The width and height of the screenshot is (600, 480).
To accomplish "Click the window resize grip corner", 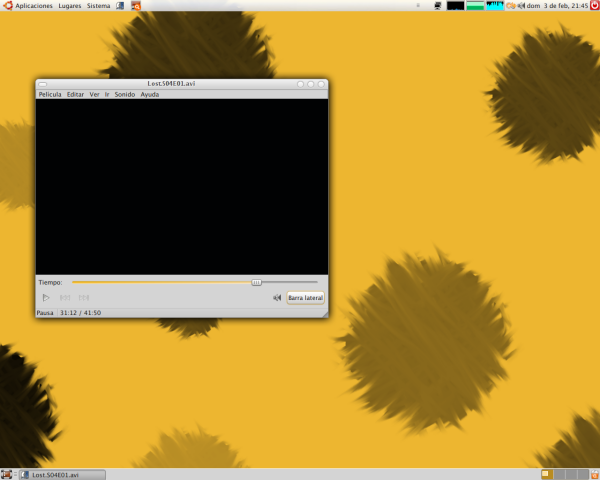I will pyautogui.click(x=325, y=314).
